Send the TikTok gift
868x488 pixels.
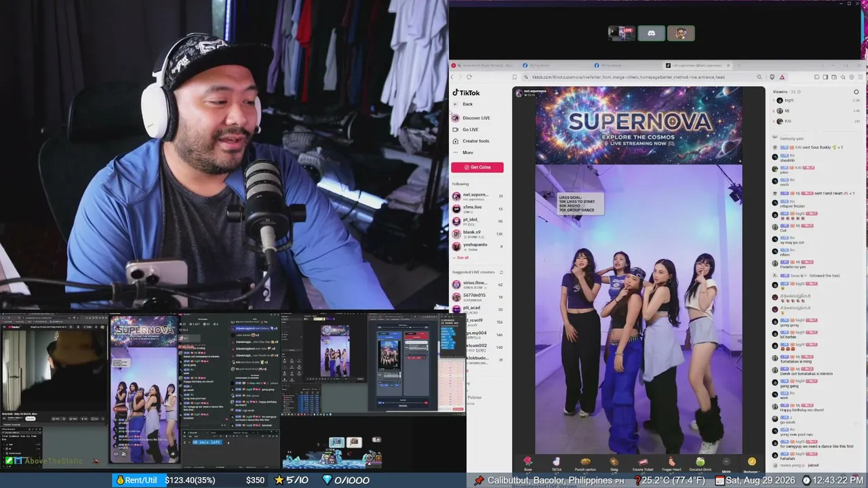(557, 464)
